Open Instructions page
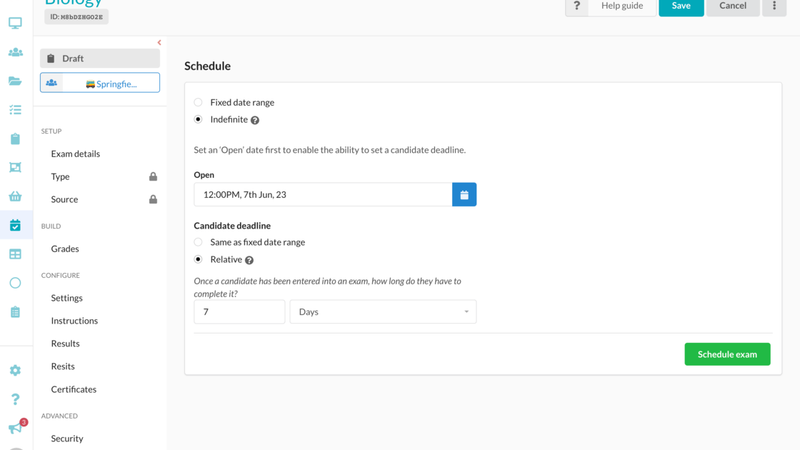Image resolution: width=800 pixels, height=450 pixels. pos(74,321)
